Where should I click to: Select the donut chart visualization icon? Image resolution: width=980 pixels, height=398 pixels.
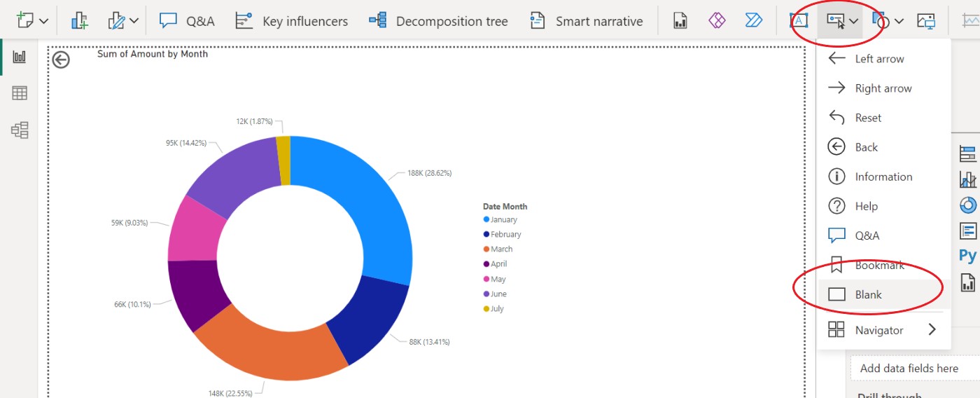pos(968,205)
